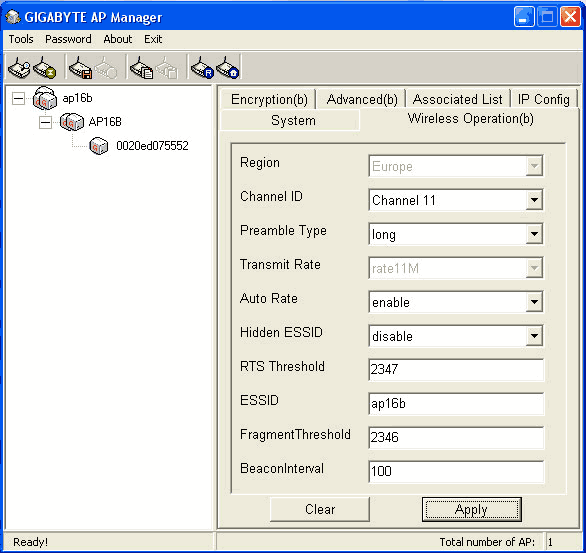Open the Channel ID dropdown

pos(534,200)
